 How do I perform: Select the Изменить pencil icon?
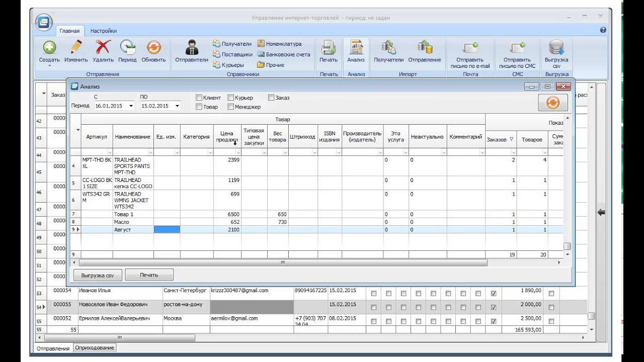[76, 47]
